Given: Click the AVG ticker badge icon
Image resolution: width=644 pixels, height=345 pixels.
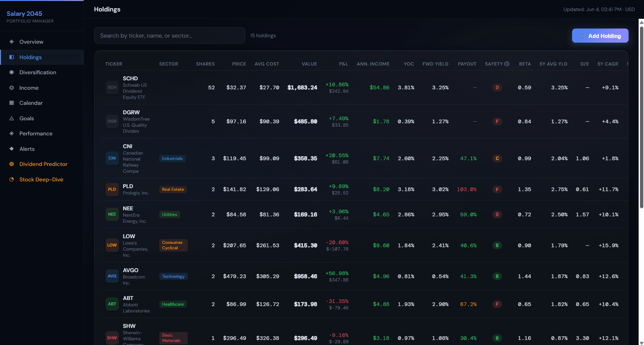Looking at the screenshot, I should click(112, 276).
